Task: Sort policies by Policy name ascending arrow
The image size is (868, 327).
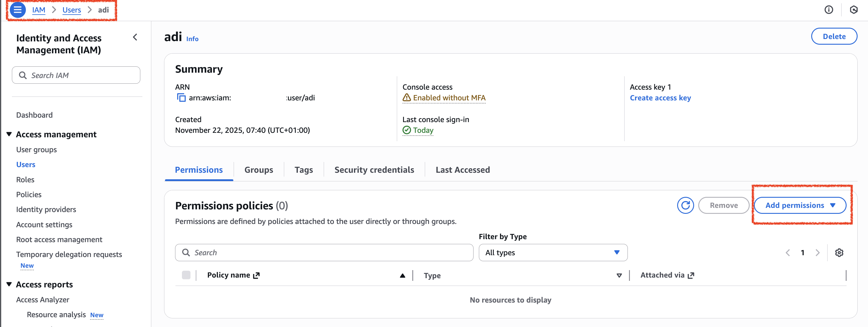Action: coord(402,275)
